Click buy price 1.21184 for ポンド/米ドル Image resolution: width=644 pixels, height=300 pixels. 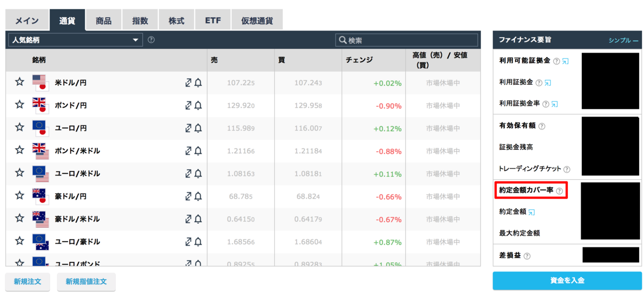point(308,151)
